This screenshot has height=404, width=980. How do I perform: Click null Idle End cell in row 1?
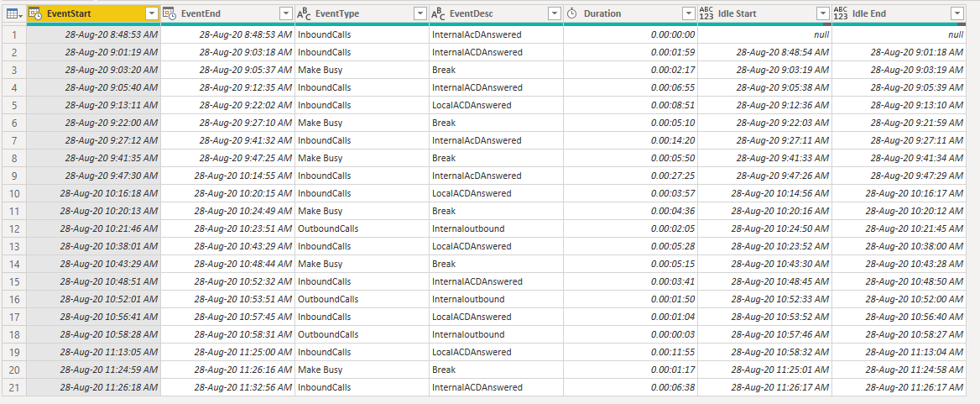point(899,34)
